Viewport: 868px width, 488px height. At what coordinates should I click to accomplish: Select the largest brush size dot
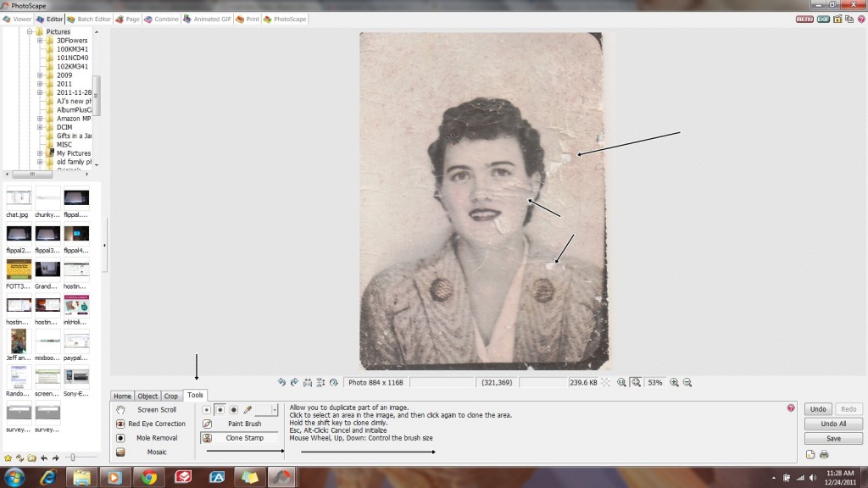click(234, 410)
